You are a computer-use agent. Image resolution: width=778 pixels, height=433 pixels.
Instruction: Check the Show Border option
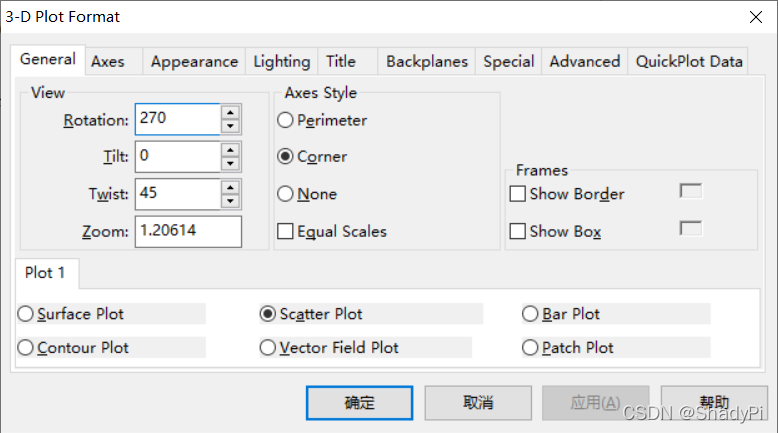point(518,194)
